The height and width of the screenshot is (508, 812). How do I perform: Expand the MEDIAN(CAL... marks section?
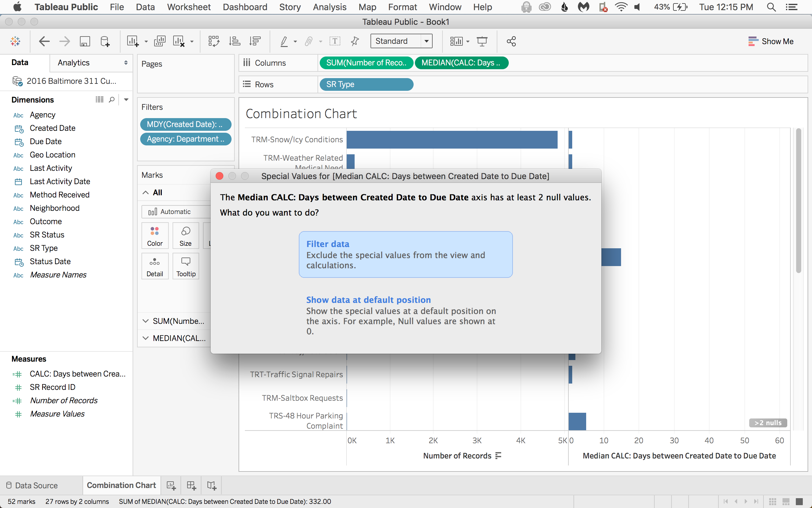click(146, 338)
